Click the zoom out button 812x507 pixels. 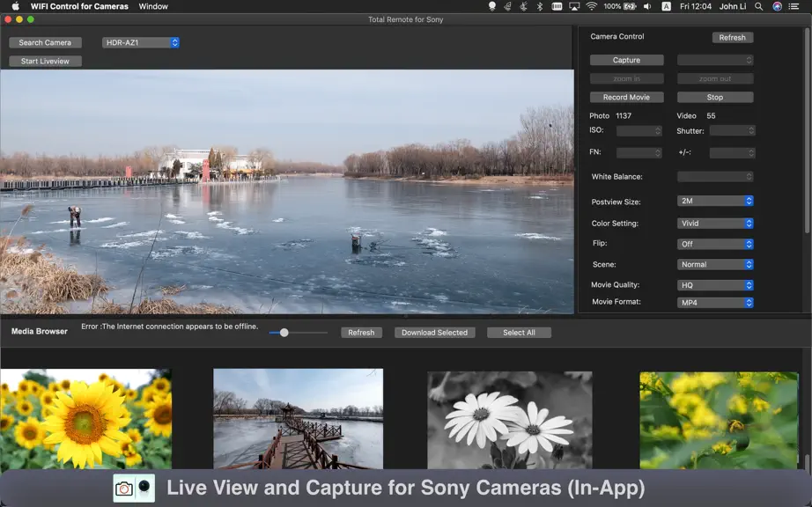click(715, 78)
